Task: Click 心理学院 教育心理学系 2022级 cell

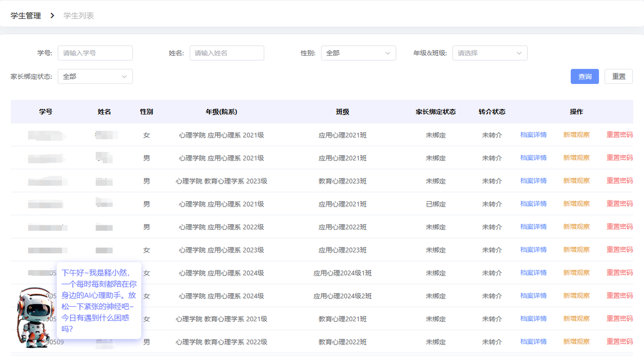Action: coord(221,342)
